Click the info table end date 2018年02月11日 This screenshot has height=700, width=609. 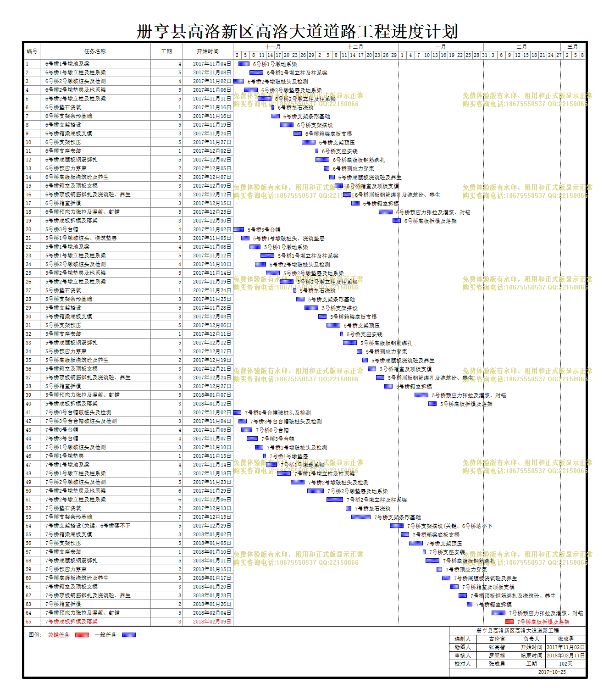coord(566,656)
